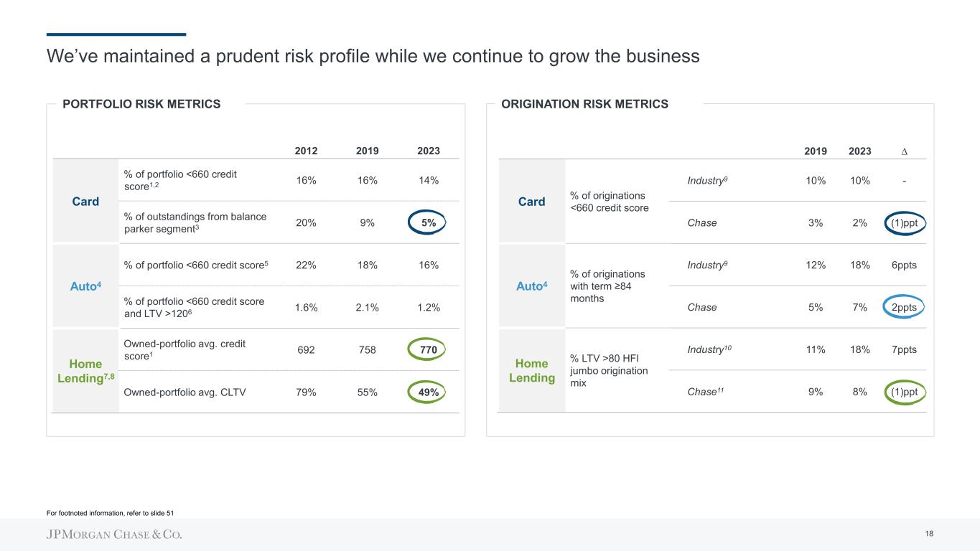The width and height of the screenshot is (980, 551).
Task: Click the Home Lending label in origination table
Action: [x=531, y=370]
